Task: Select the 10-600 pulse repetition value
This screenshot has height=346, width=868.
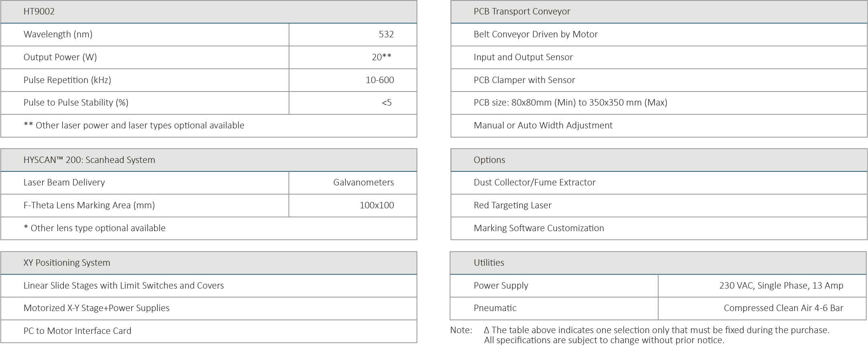Action: (x=380, y=80)
